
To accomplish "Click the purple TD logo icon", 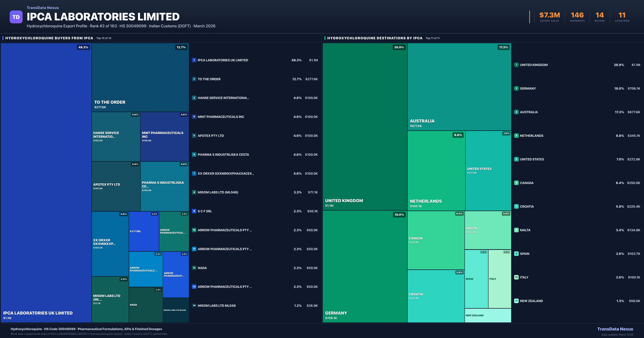I will [x=16, y=17].
